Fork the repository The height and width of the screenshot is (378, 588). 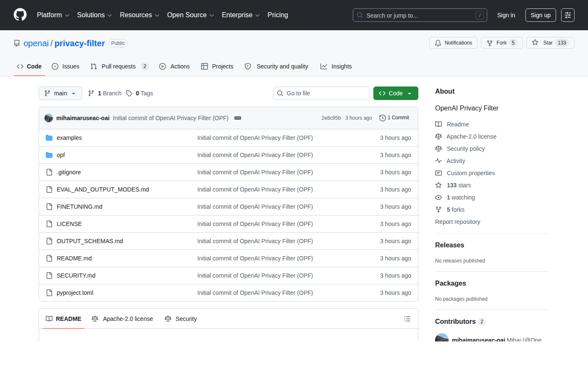coord(501,43)
